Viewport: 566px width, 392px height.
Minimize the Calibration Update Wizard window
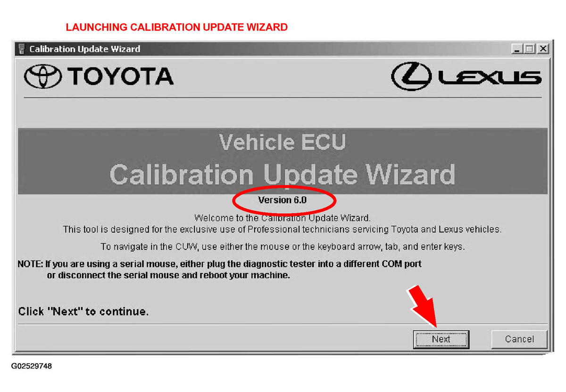tap(518, 49)
